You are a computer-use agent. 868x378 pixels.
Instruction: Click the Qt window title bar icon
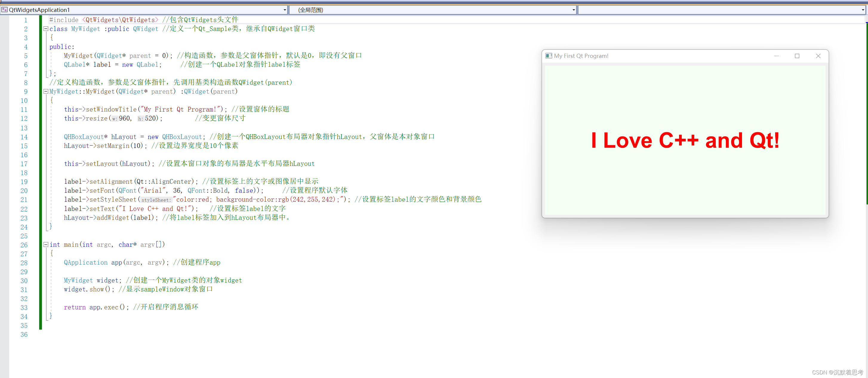(x=549, y=56)
